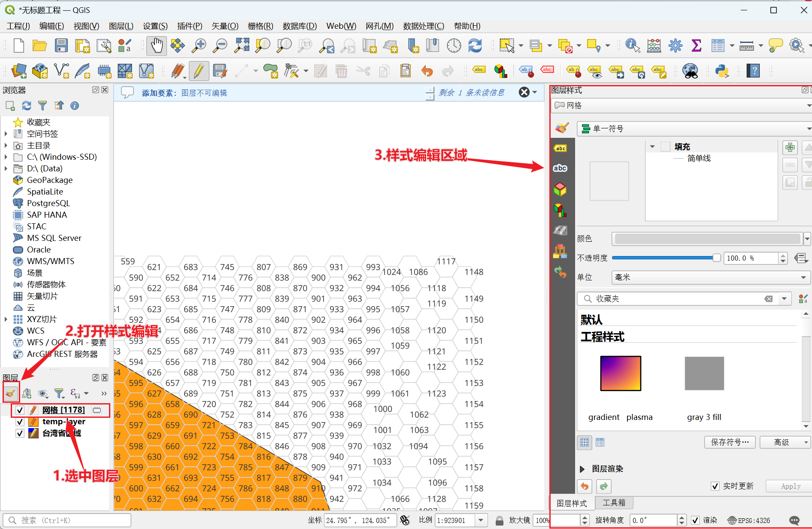Toggle the 填充 symbol layer checkbox

pos(665,146)
